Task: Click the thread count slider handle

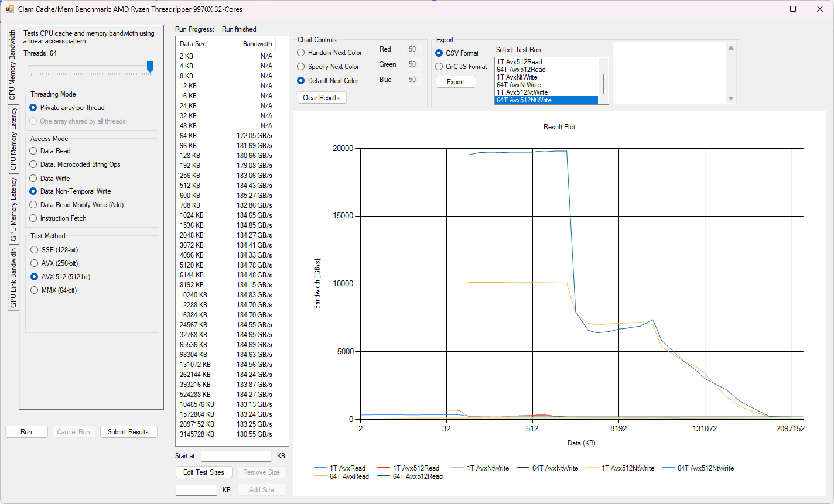Action: pyautogui.click(x=150, y=67)
